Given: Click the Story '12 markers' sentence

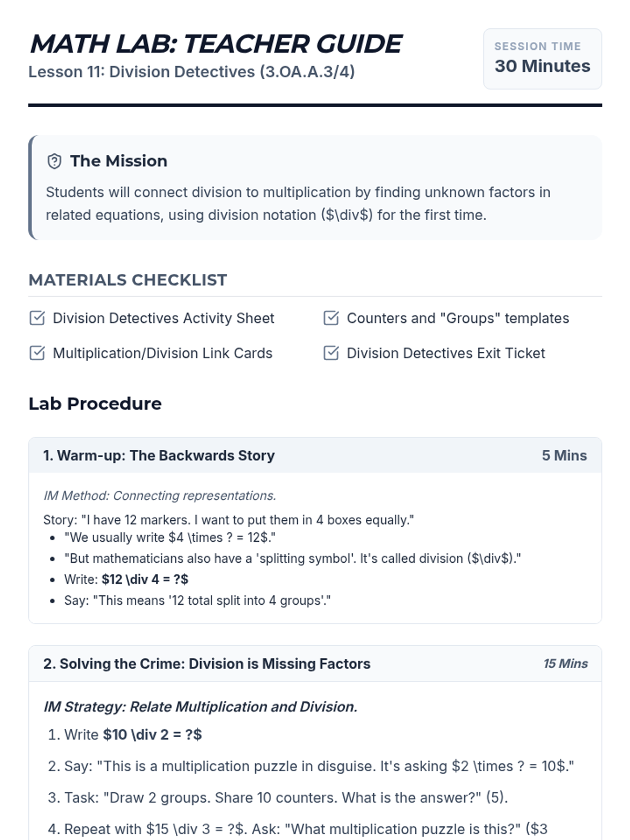Looking at the screenshot, I should point(228,520).
